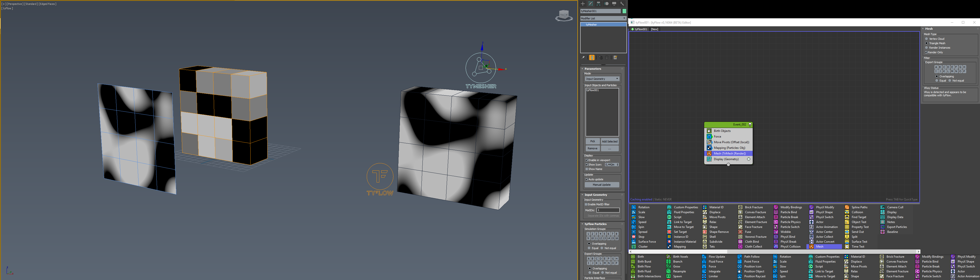Choose the Subdivide operator

click(713, 241)
